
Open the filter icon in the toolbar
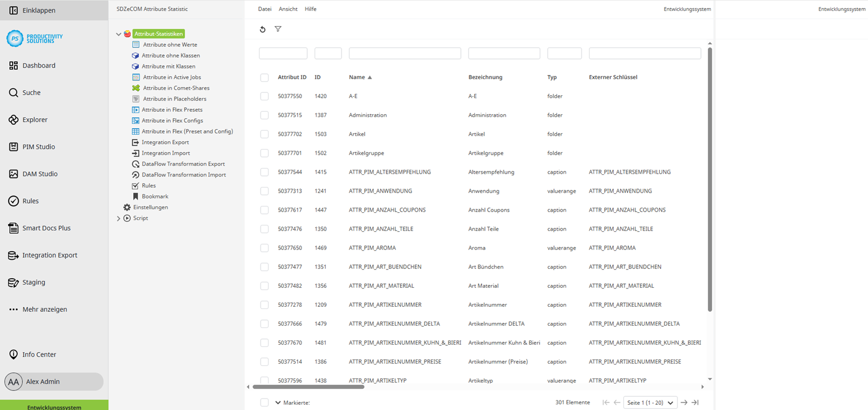[x=278, y=29]
